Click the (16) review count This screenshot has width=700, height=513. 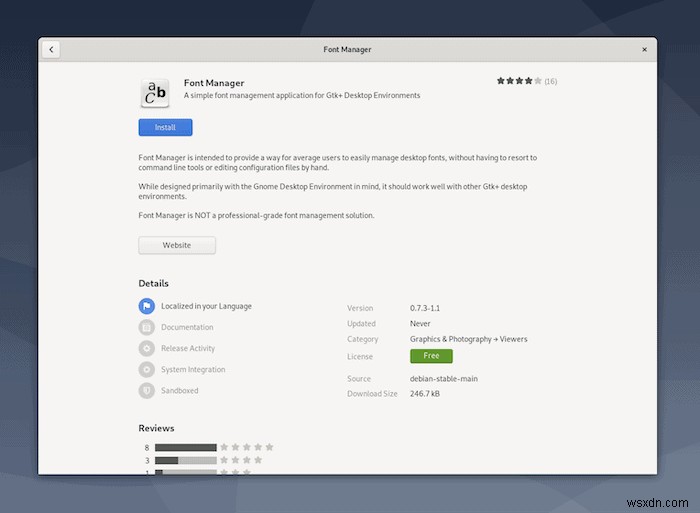point(551,81)
